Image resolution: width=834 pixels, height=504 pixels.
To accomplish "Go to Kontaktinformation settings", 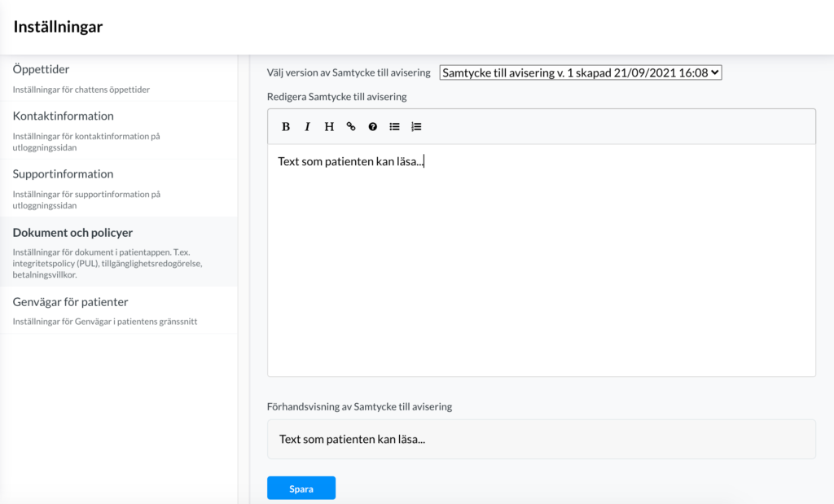I will [119, 130].
